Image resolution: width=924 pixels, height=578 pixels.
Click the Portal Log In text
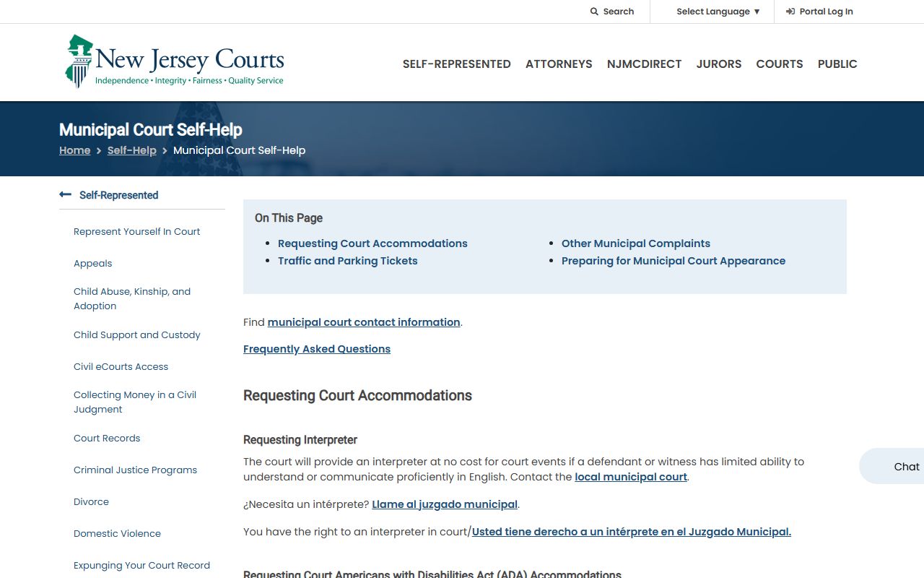pos(826,12)
